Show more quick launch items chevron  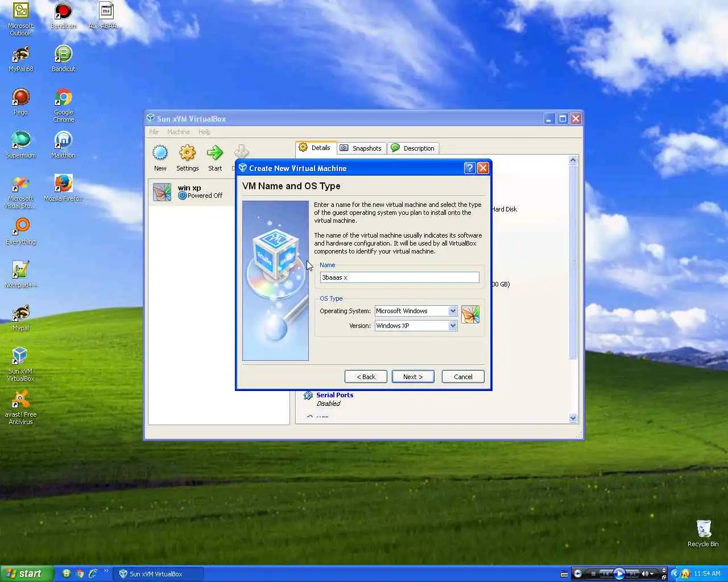[106, 571]
